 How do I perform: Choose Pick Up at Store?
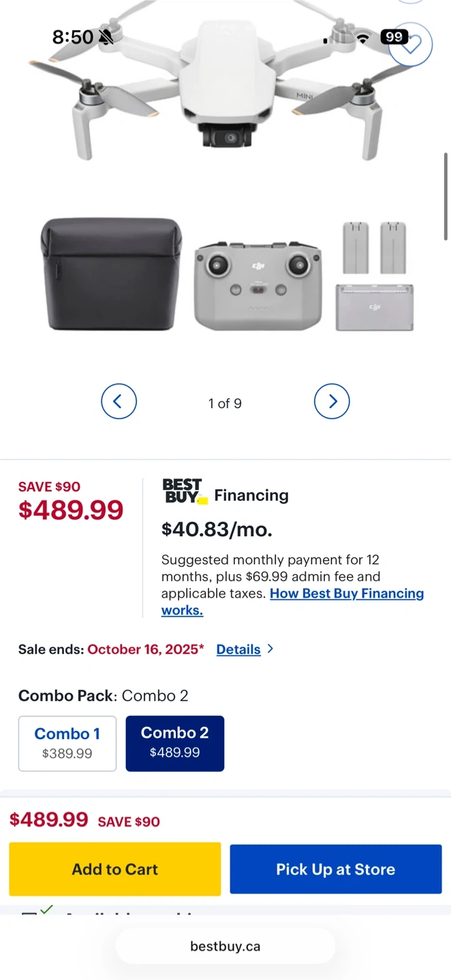pos(336,869)
